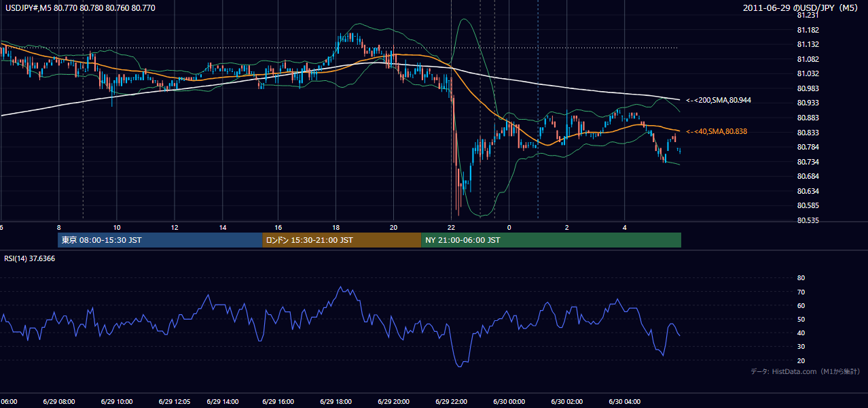The height and width of the screenshot is (408, 868).
Task: Click the Tokyo session bar 東京 08:00-15:30 JST
Action: [160, 240]
